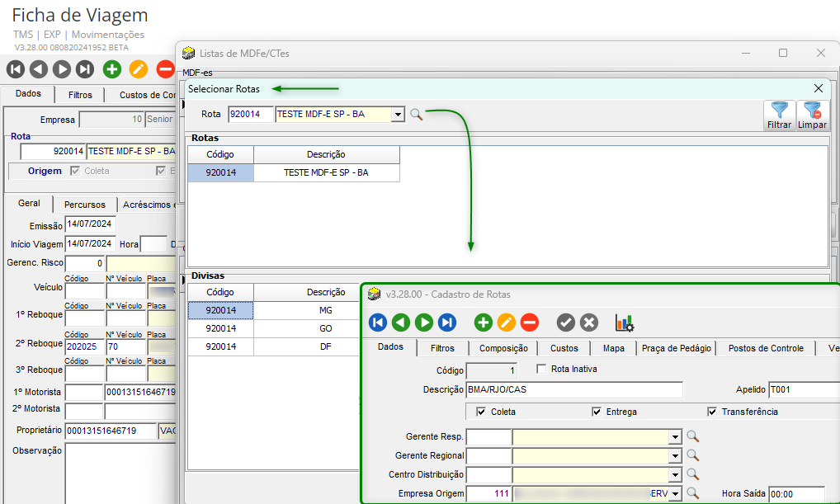This screenshot has width=840, height=504.
Task: Expand the Centro Distribuição dropdown
Action: 675,474
